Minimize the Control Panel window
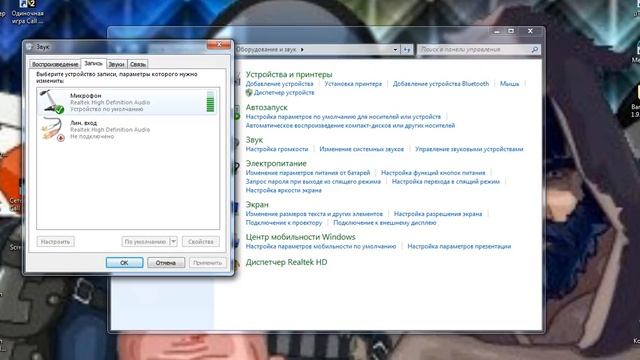640x360 pixels. (497, 31)
